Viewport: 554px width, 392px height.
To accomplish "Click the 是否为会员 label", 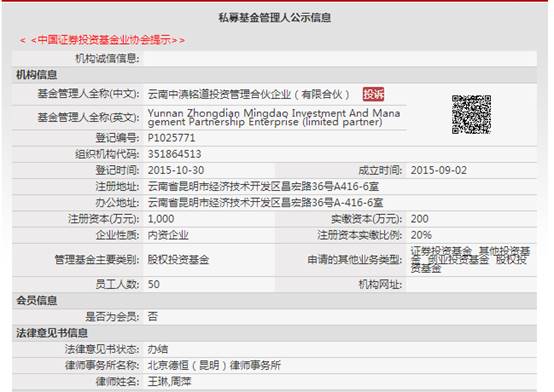I will (112, 316).
